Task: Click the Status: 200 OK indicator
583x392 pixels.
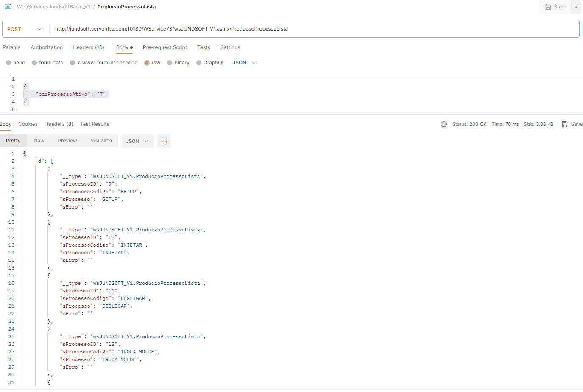Action: coord(469,124)
